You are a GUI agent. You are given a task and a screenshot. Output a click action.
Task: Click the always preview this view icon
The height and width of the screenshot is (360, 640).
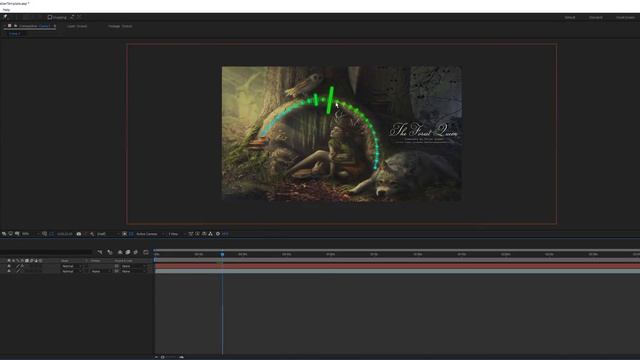pyautogui.click(x=4, y=234)
